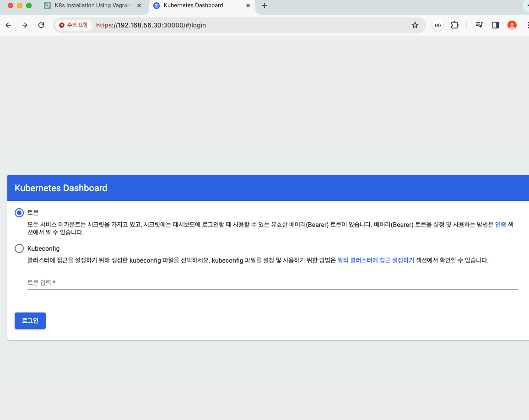The height and width of the screenshot is (420, 529).
Task: Click the macOS red close window button
Action: tap(11, 5)
